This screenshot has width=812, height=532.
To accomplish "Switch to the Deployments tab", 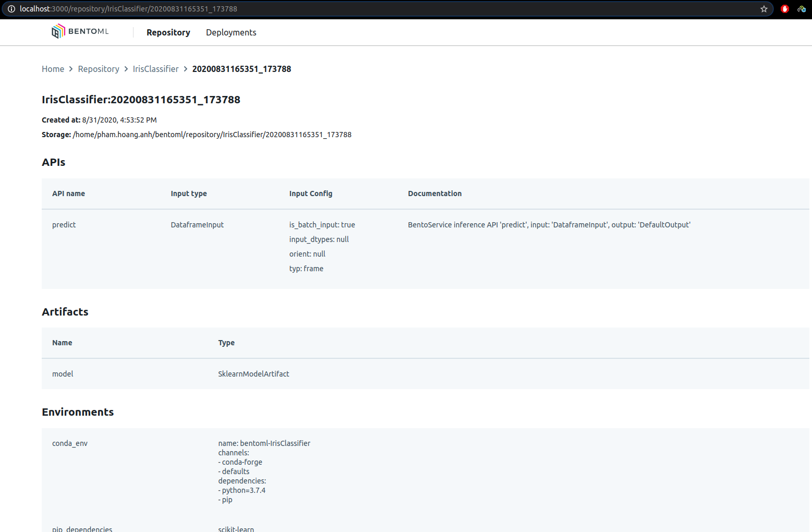I will pos(231,32).
